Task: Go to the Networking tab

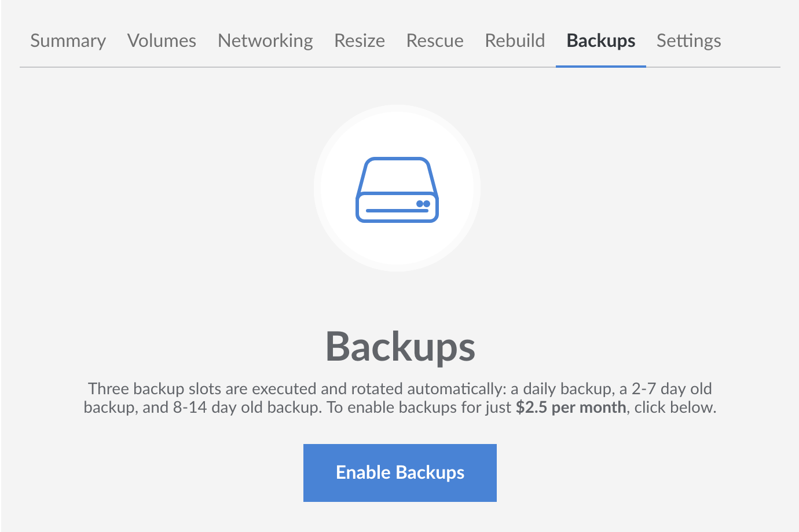Action: pos(265,41)
